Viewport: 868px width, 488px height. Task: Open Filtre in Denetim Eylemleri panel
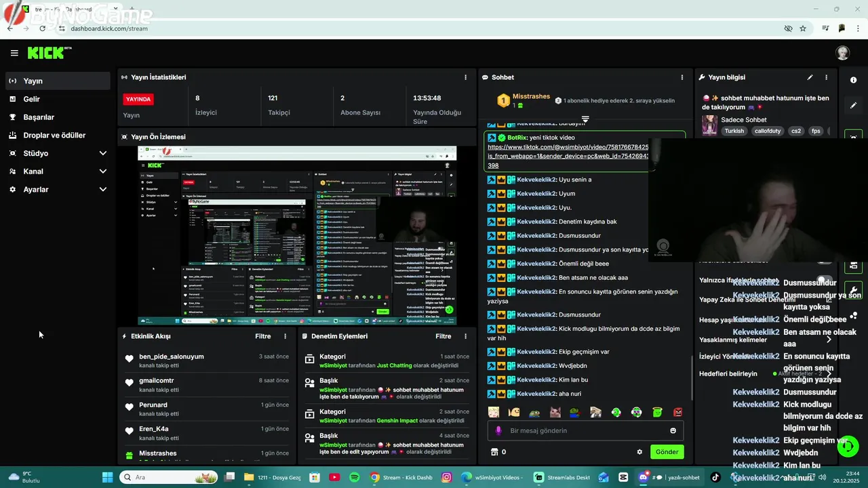click(443, 336)
